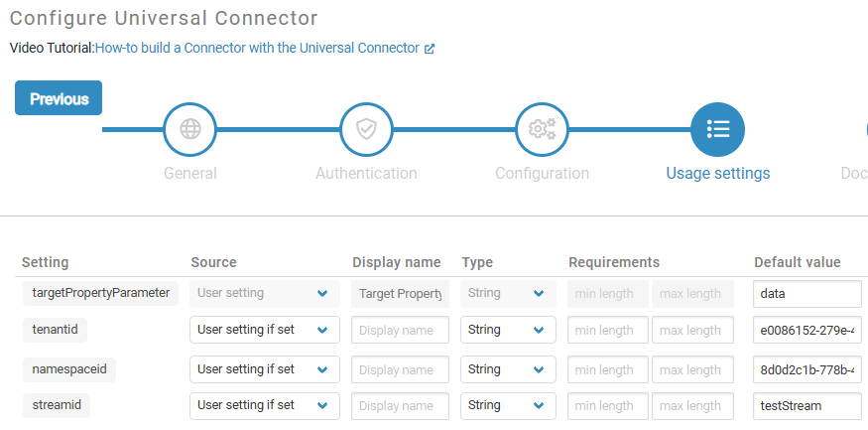Expand Type dropdown for namespaceid row
This screenshot has height=430, width=868.
coord(508,369)
